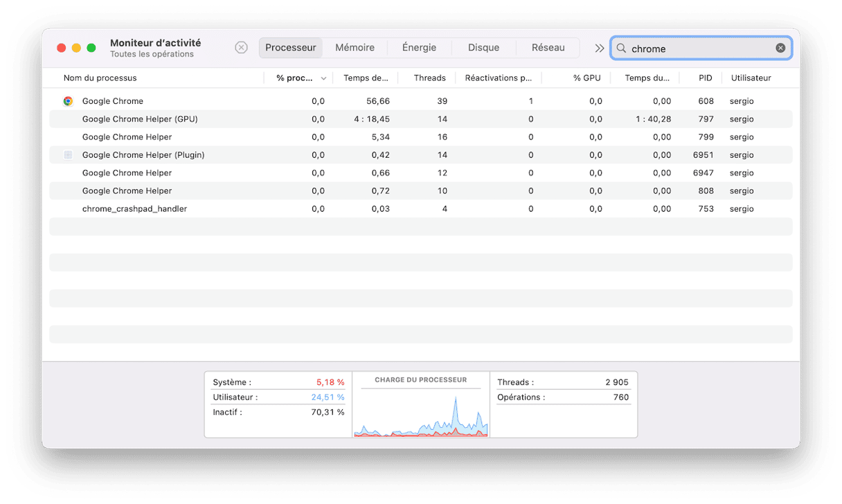This screenshot has width=842, height=504.
Task: Click PID value 753
Action: point(706,209)
